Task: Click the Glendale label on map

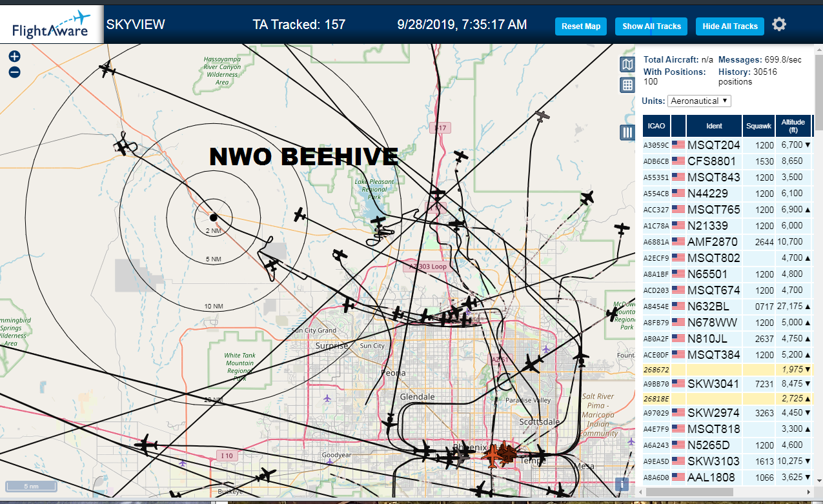Action: (418, 396)
